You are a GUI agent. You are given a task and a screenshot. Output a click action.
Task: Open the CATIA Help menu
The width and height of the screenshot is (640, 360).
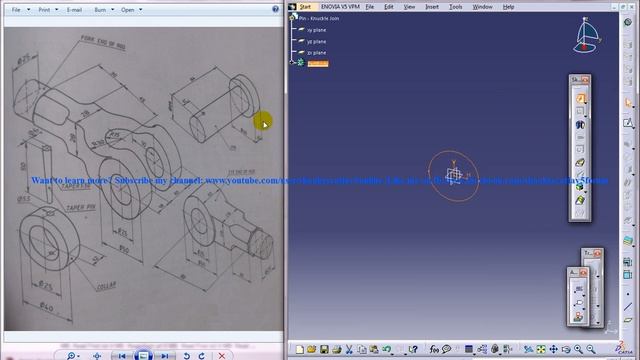click(x=508, y=7)
